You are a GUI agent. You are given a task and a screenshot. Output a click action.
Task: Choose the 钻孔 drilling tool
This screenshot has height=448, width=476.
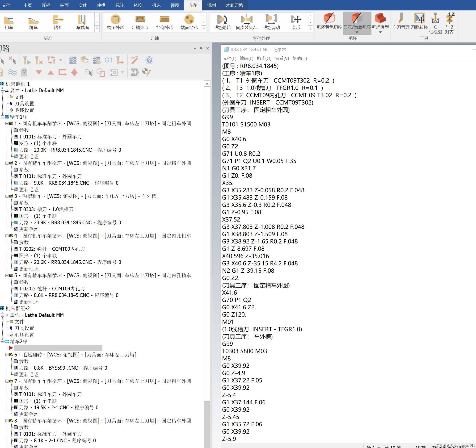coord(58,22)
